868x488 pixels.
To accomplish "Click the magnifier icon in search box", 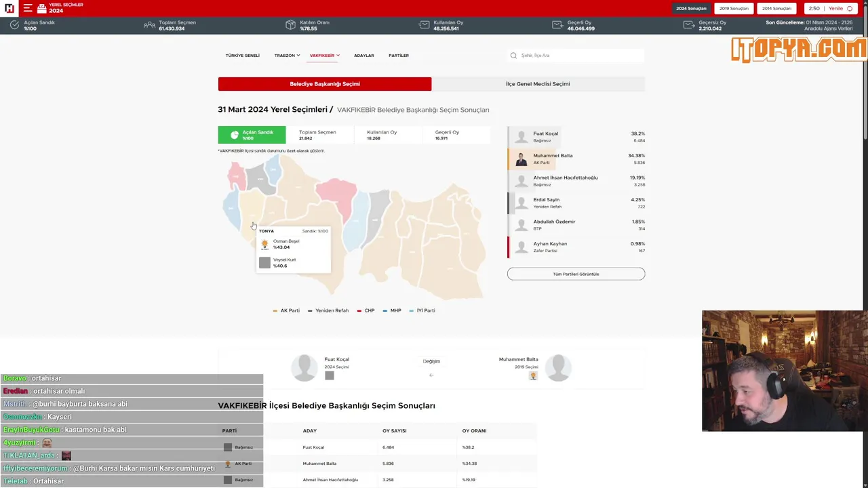I will (x=514, y=56).
